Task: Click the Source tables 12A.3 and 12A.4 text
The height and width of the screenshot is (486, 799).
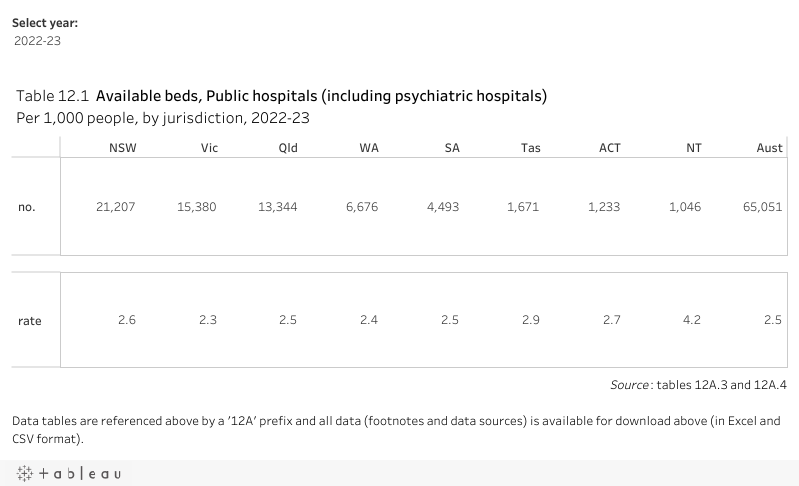Action: click(699, 385)
